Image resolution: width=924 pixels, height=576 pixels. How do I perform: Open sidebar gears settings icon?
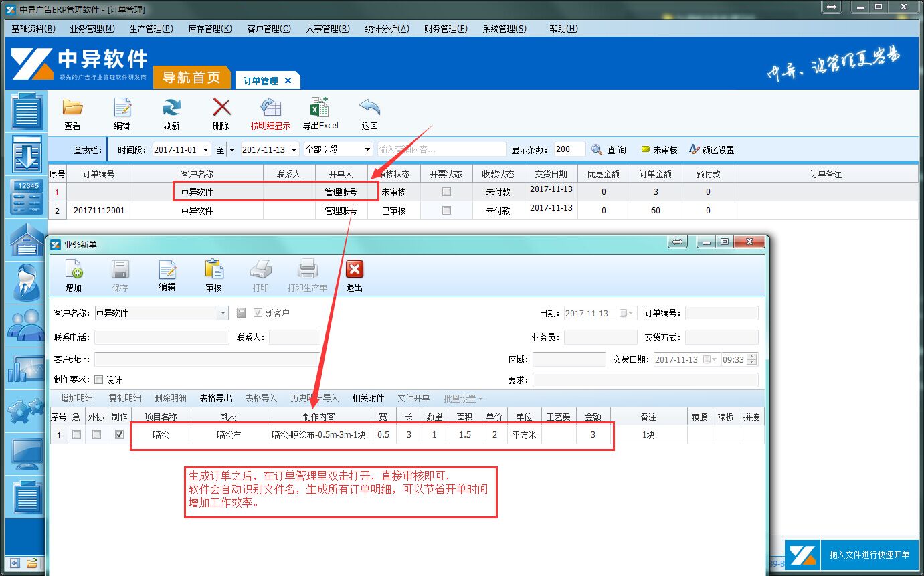point(27,409)
